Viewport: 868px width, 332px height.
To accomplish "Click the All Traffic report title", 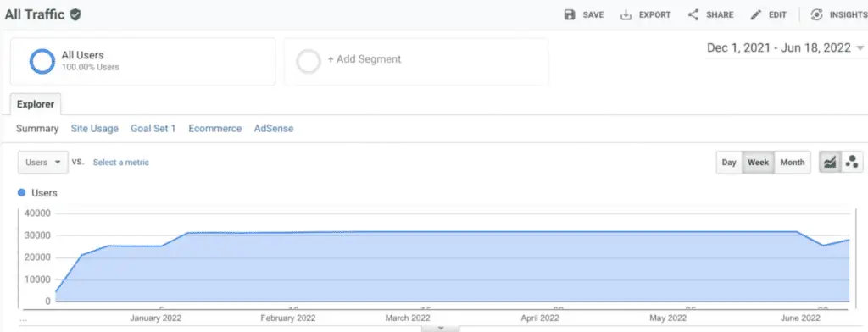I will pyautogui.click(x=36, y=15).
